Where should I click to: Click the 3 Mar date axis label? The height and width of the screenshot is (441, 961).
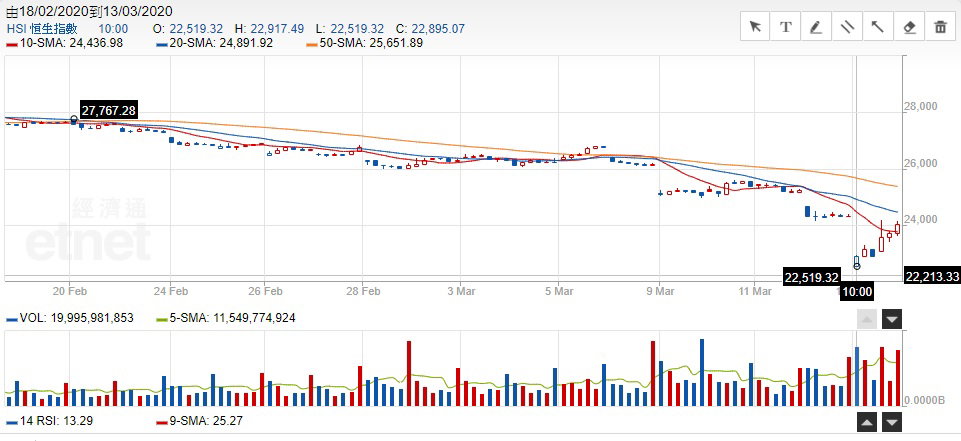460,291
